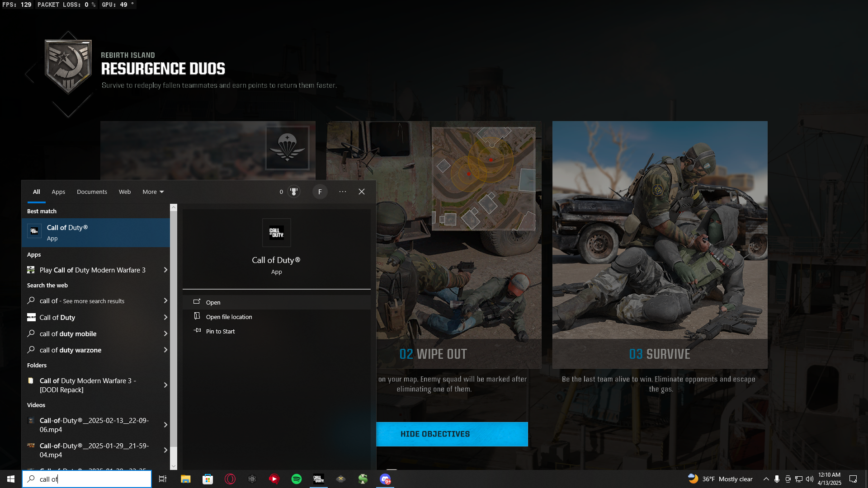The width and height of the screenshot is (868, 488).
Task: Click the Rebirth Island minimap thumbnail
Action: point(483,179)
